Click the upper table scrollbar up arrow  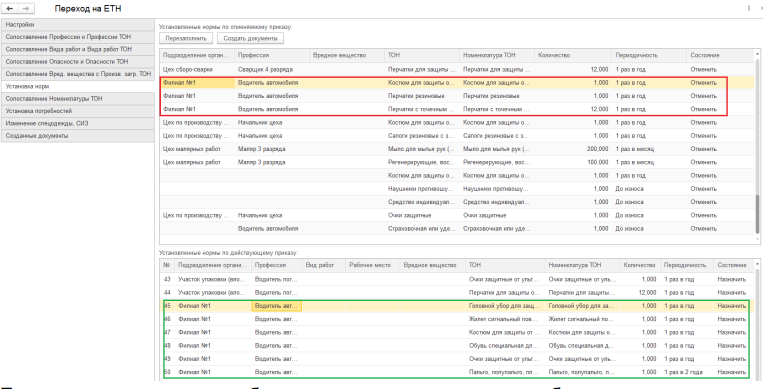tap(757, 53)
